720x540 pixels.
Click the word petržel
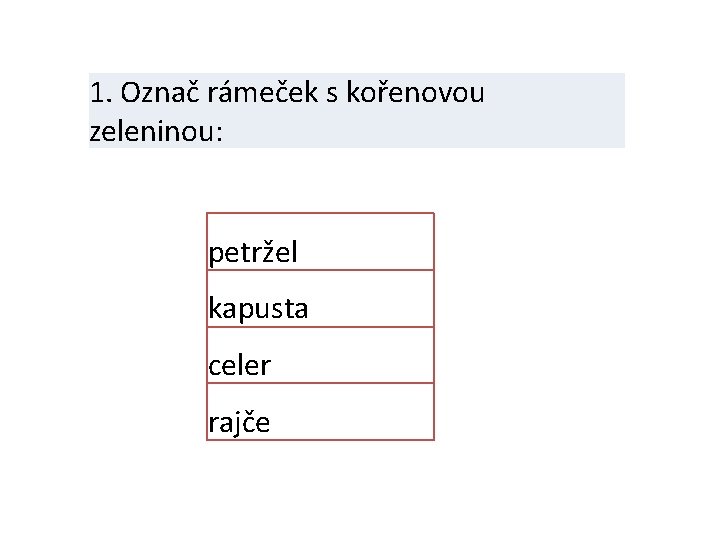pos(253,253)
